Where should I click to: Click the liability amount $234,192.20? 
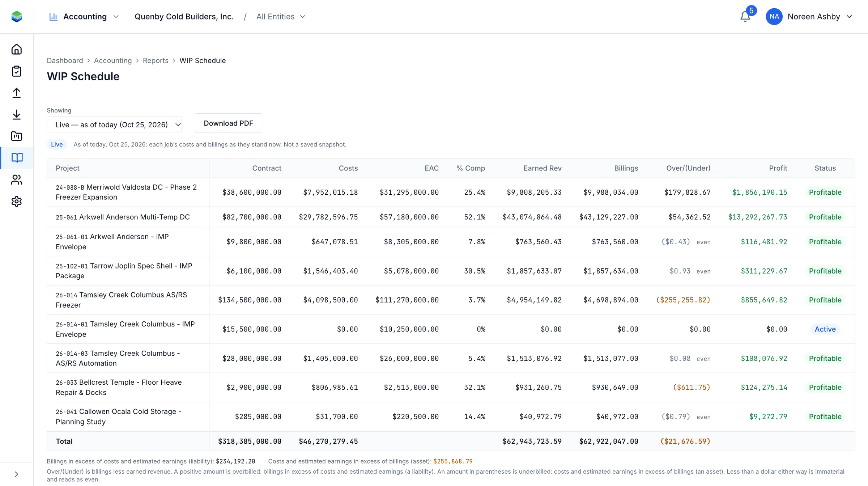coord(235,461)
